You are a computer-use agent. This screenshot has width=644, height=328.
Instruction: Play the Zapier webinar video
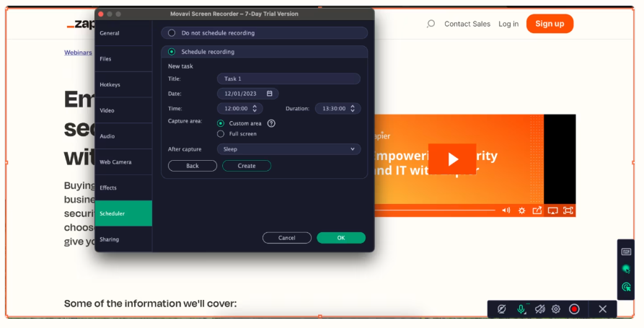(x=452, y=159)
